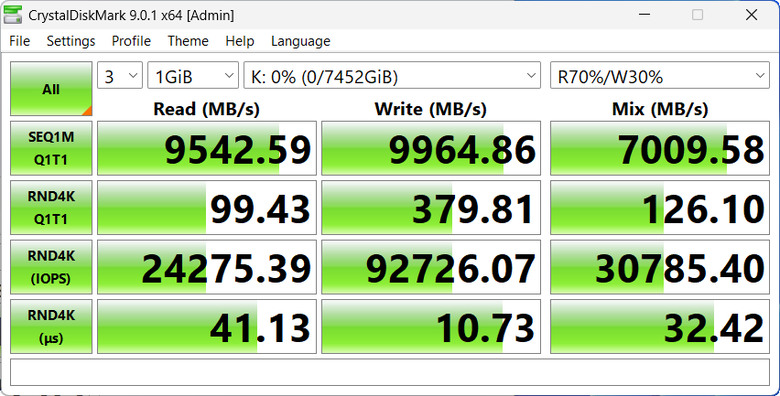
Task: Click the IOPS write result 92726.07
Action: (431, 267)
